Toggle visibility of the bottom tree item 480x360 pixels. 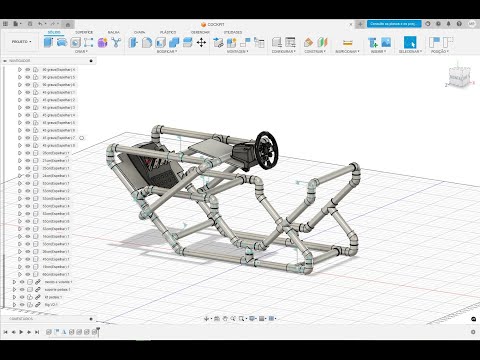tap(22, 305)
